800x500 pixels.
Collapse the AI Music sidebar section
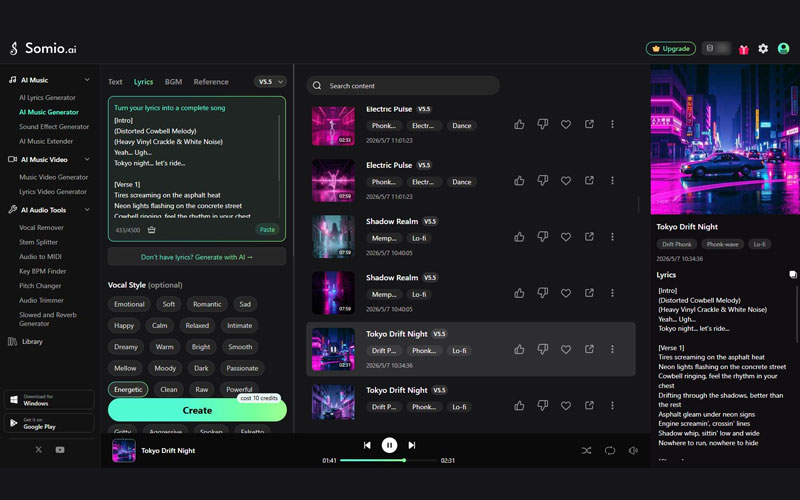[87, 80]
